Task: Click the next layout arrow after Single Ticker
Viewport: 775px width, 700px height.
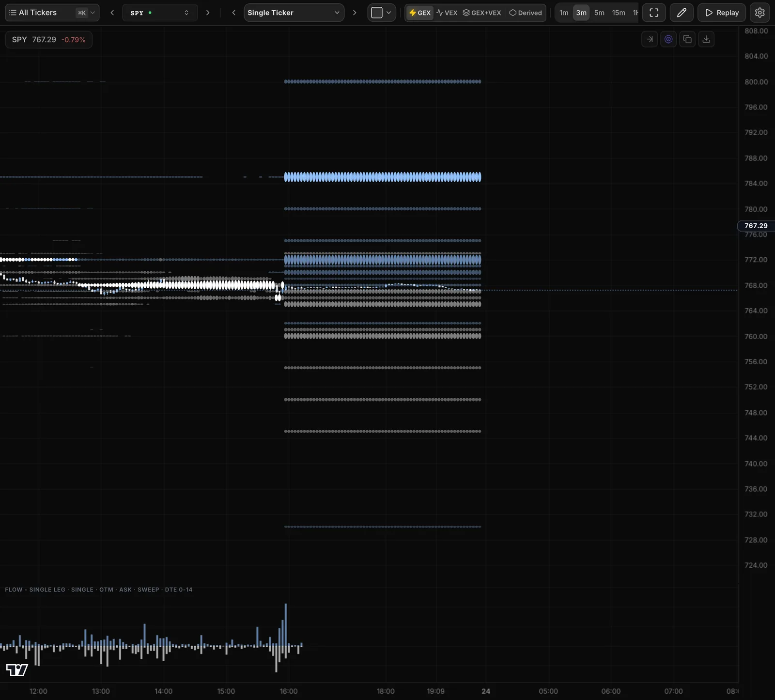Action: pos(355,13)
